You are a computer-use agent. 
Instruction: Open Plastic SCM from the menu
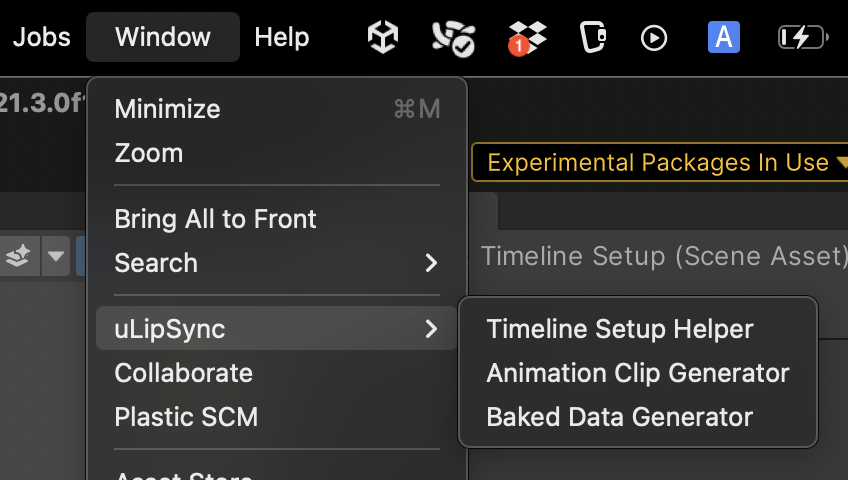tap(187, 417)
